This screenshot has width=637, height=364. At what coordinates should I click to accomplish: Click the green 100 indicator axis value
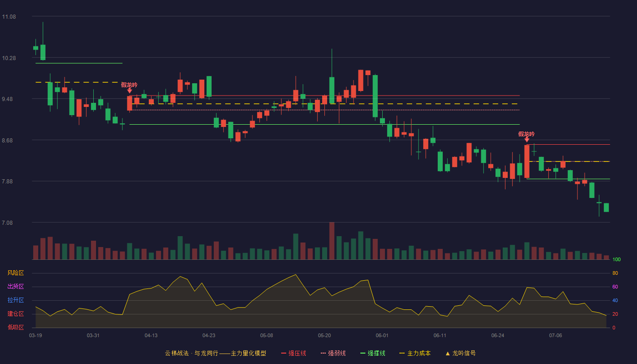point(617,259)
